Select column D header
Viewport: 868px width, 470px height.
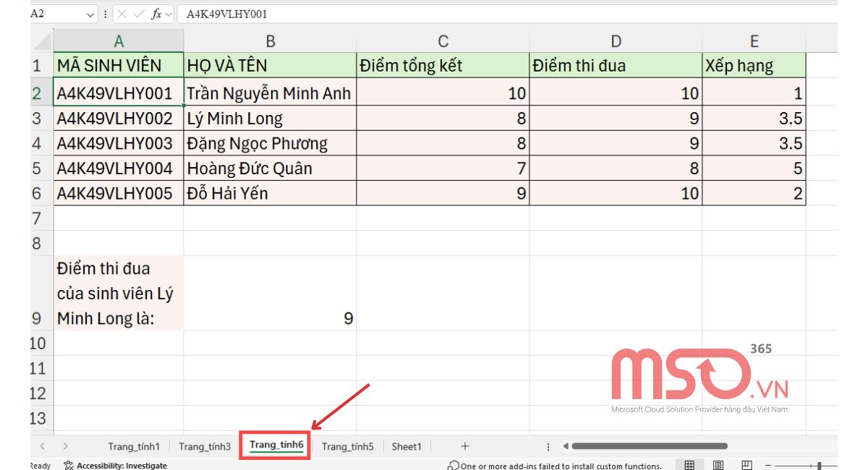tap(616, 40)
